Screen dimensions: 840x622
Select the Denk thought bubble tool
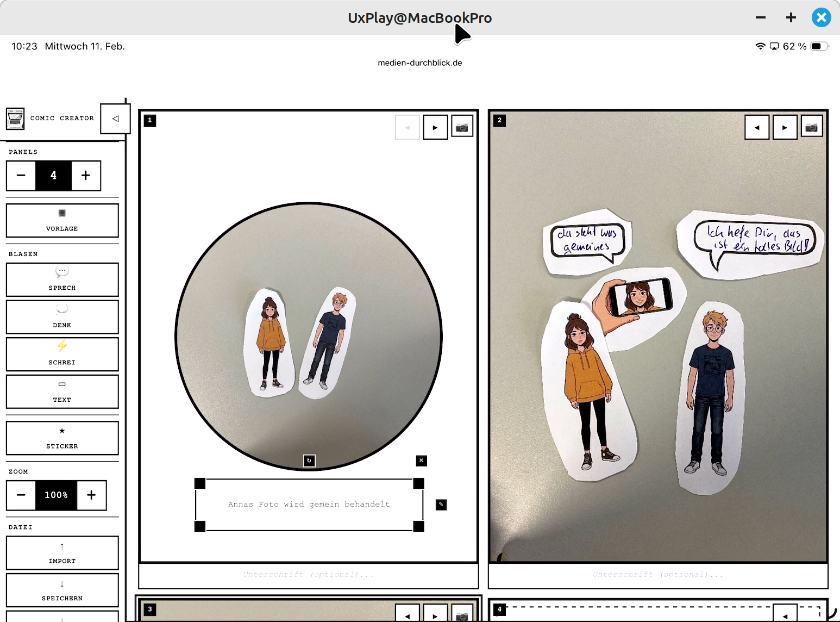point(62,317)
